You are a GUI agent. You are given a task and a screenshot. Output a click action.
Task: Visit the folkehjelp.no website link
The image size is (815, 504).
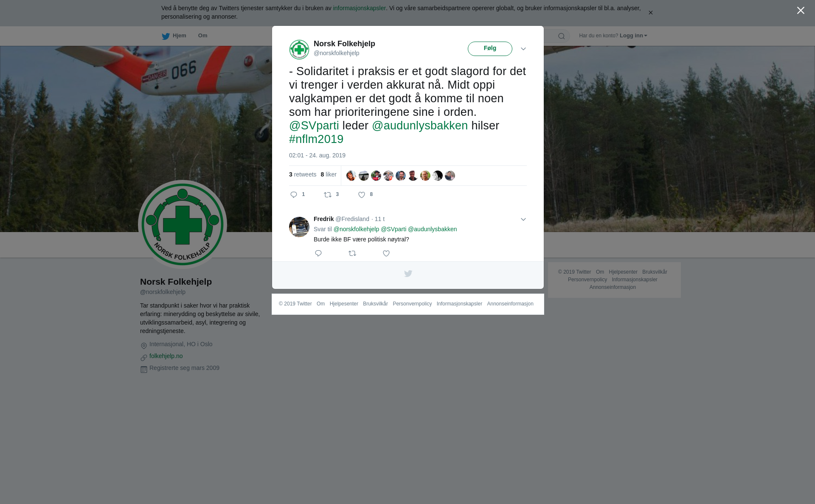(x=166, y=356)
